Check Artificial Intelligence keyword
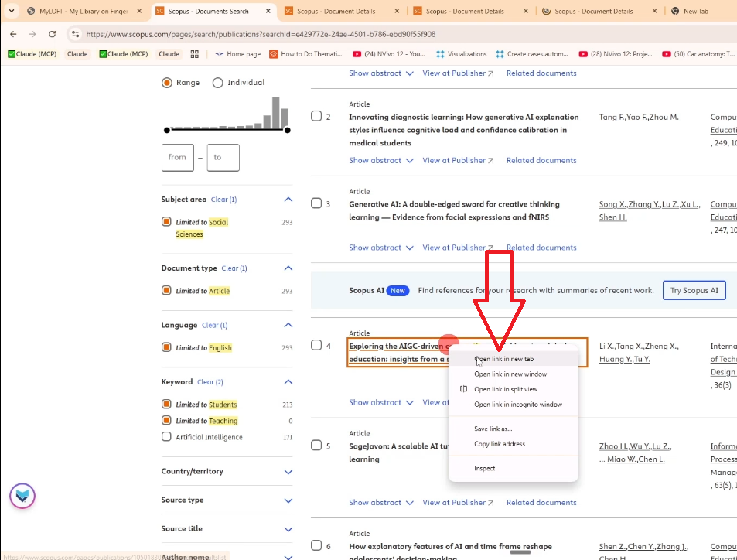The image size is (737, 560). 166,436
